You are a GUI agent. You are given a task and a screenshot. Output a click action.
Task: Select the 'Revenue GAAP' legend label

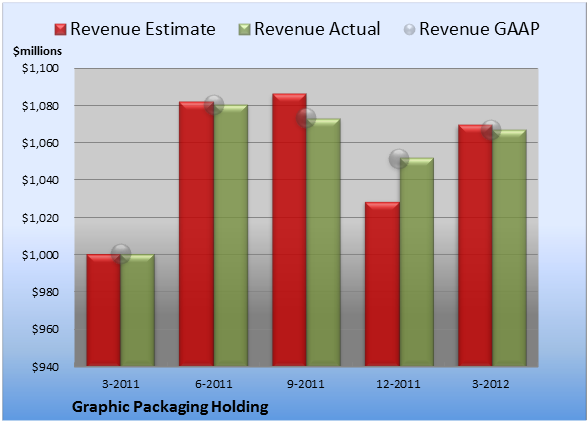pyautogui.click(x=480, y=29)
